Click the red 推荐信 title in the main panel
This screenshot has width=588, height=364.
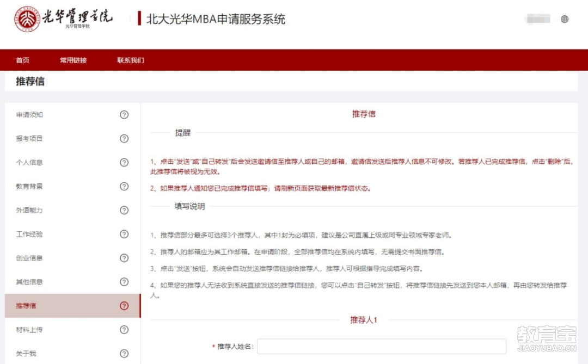click(364, 114)
